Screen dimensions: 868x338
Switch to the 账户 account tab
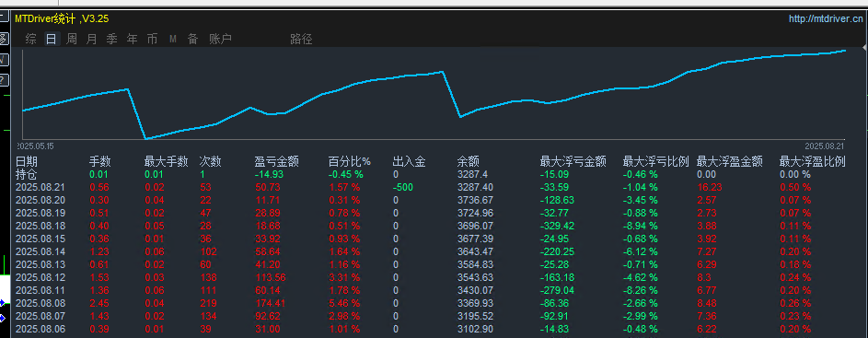[220, 40]
